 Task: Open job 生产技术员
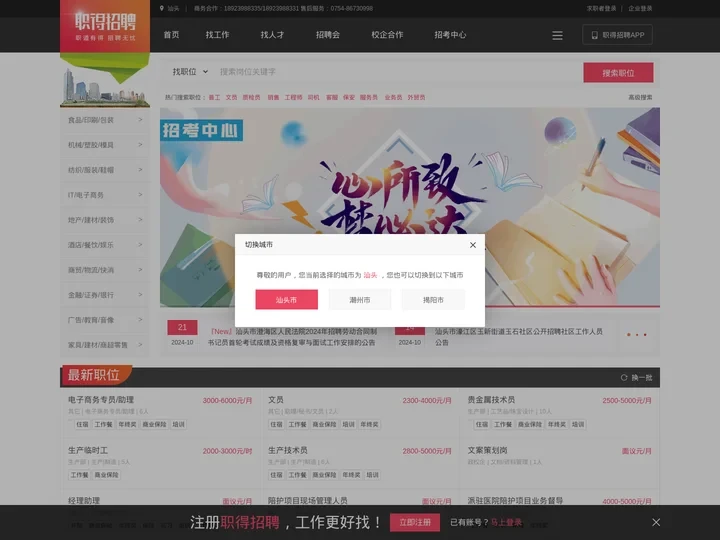point(287,450)
